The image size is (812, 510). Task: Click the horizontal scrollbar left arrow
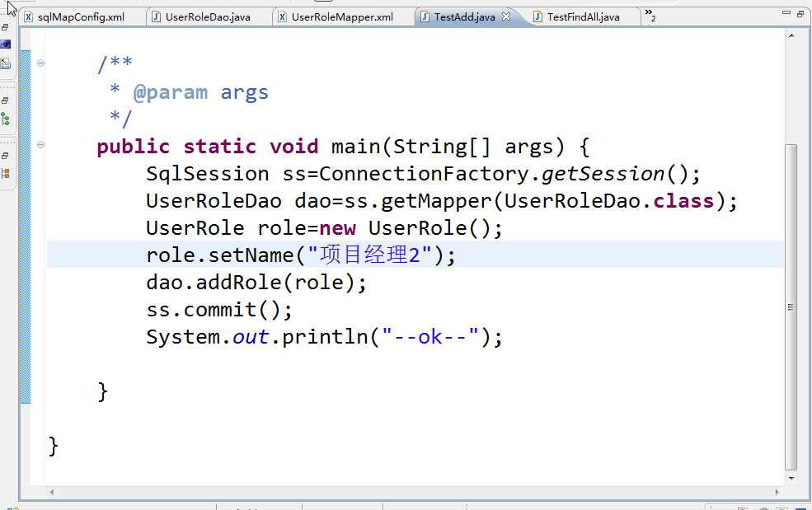[x=52, y=492]
